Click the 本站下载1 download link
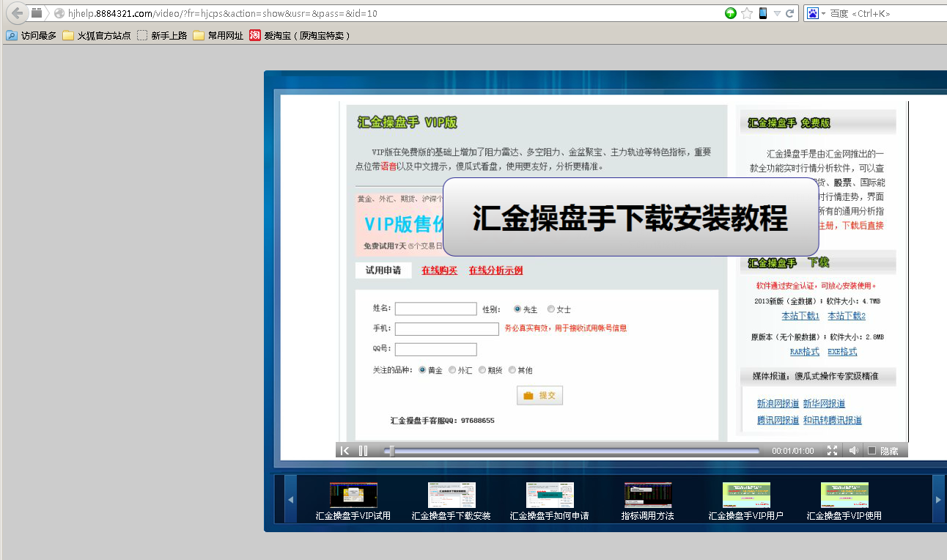 click(x=800, y=316)
